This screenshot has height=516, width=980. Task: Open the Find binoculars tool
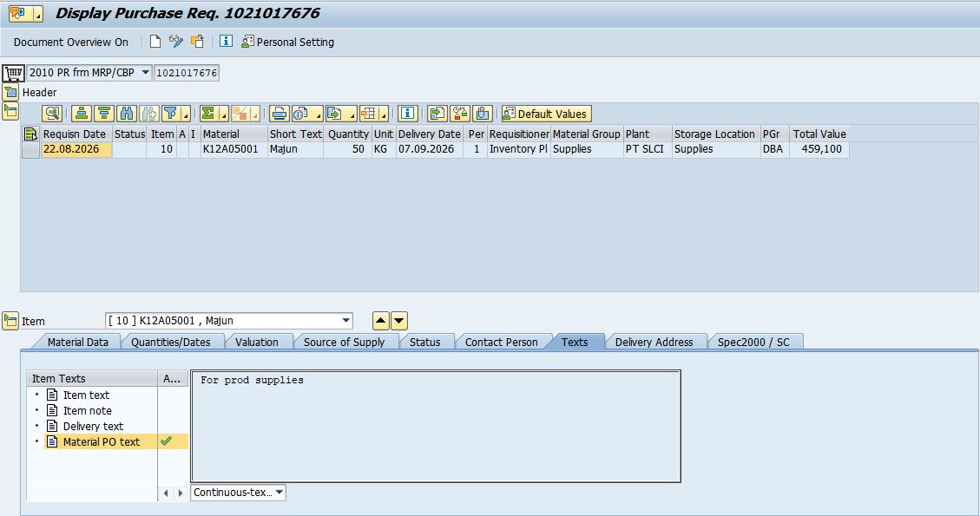127,114
